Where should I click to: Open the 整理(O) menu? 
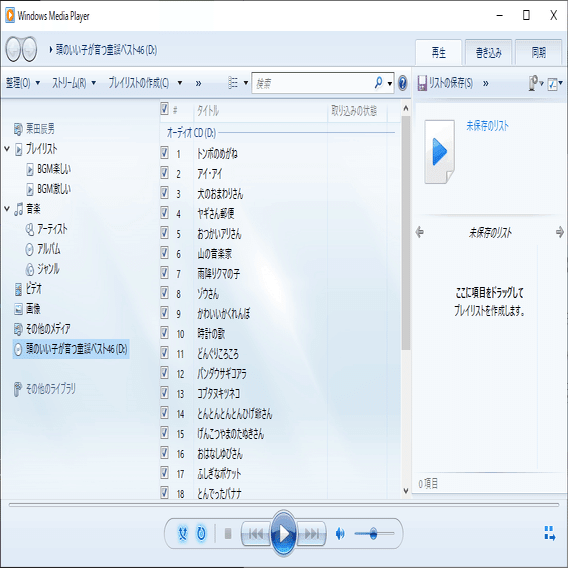point(22,83)
